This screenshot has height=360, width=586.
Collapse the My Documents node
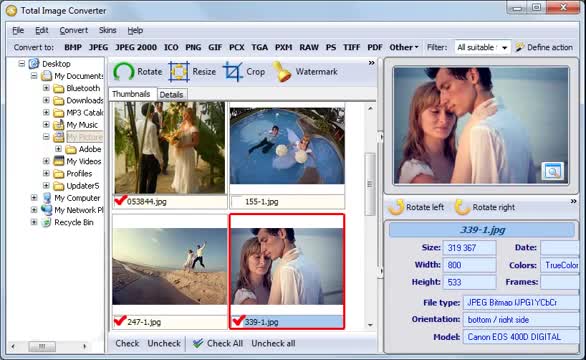tap(34, 76)
